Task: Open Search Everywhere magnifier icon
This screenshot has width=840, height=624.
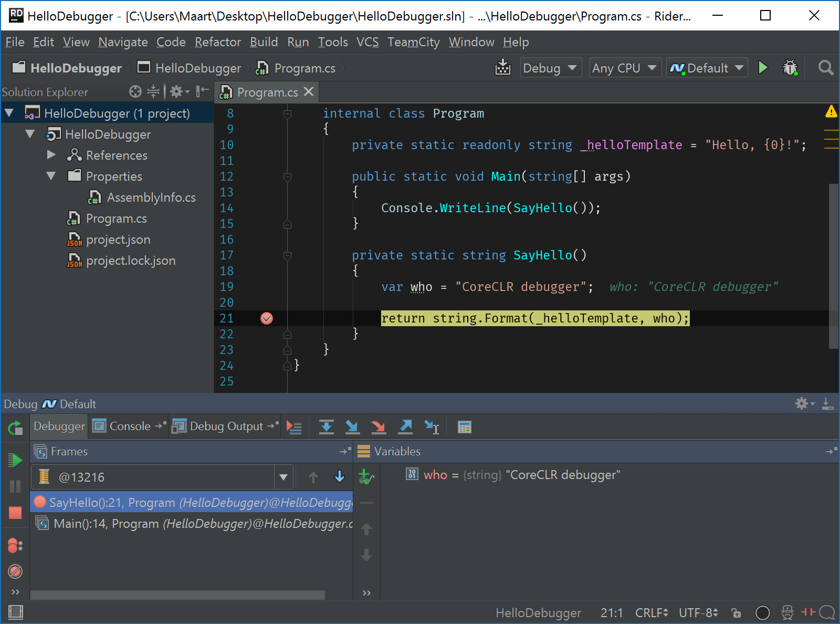Action: click(x=825, y=68)
